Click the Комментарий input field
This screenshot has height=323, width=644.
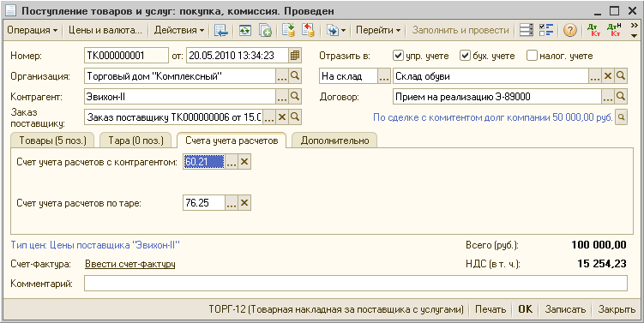pos(356,284)
